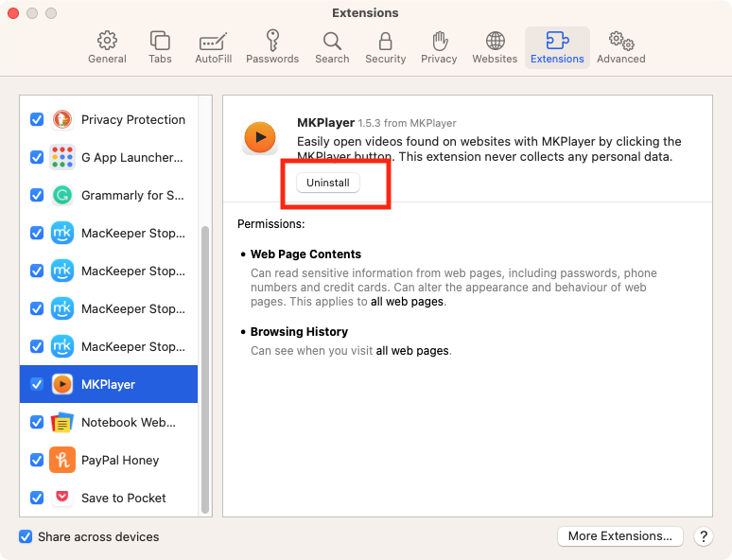Open the Security pane
Viewport: 732px width, 560px height.
(x=385, y=47)
